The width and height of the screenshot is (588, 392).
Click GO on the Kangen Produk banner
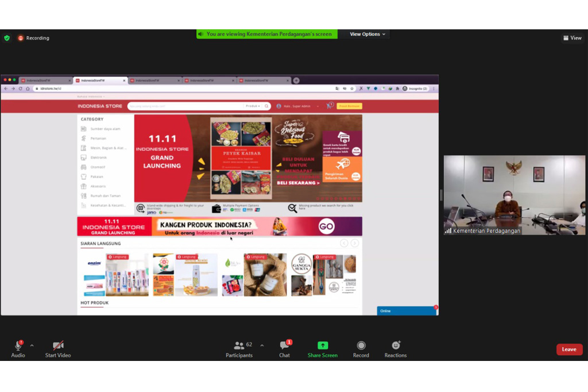[326, 226]
